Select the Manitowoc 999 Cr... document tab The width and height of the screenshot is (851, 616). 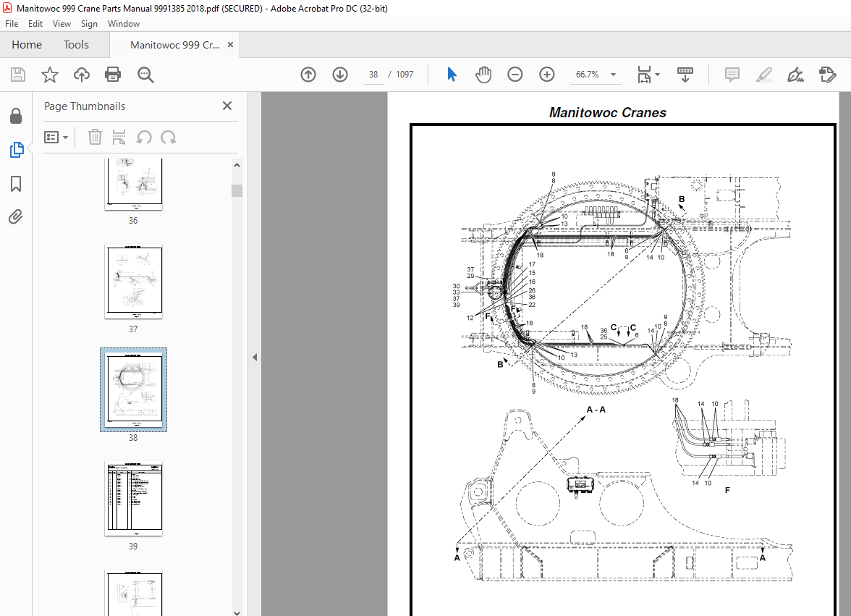[175, 45]
